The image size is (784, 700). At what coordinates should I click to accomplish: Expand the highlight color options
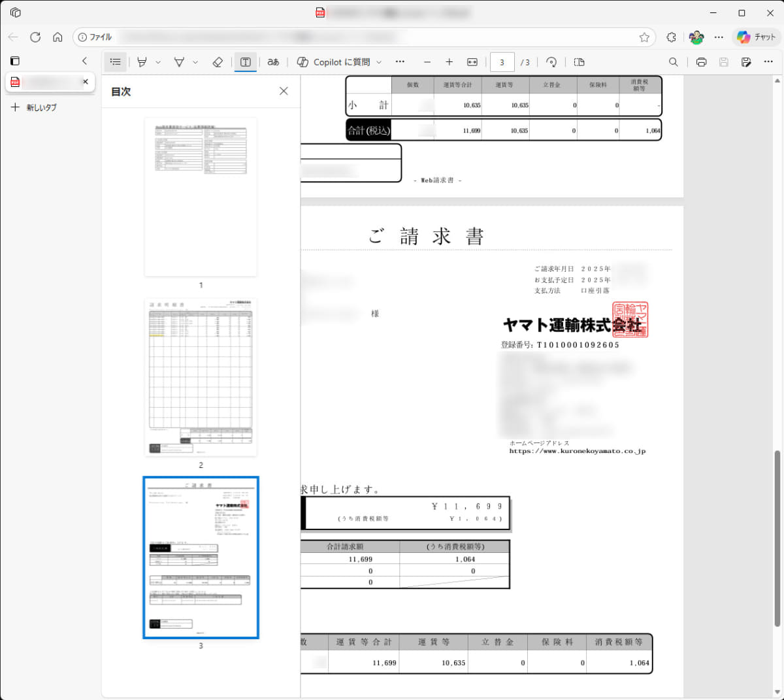tap(158, 62)
